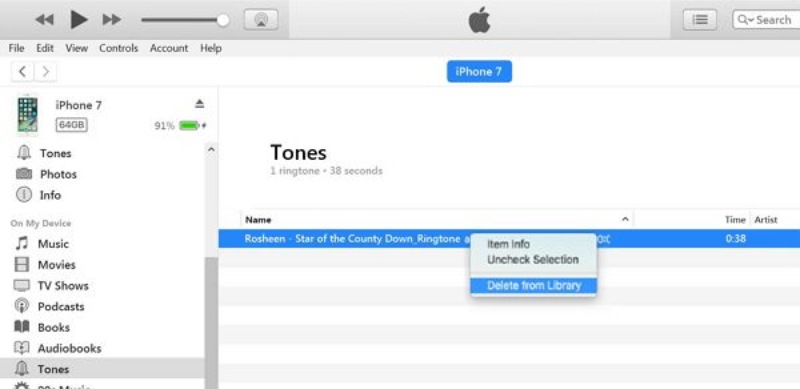The image size is (800, 389).
Task: Open the View menu
Action: [77, 48]
